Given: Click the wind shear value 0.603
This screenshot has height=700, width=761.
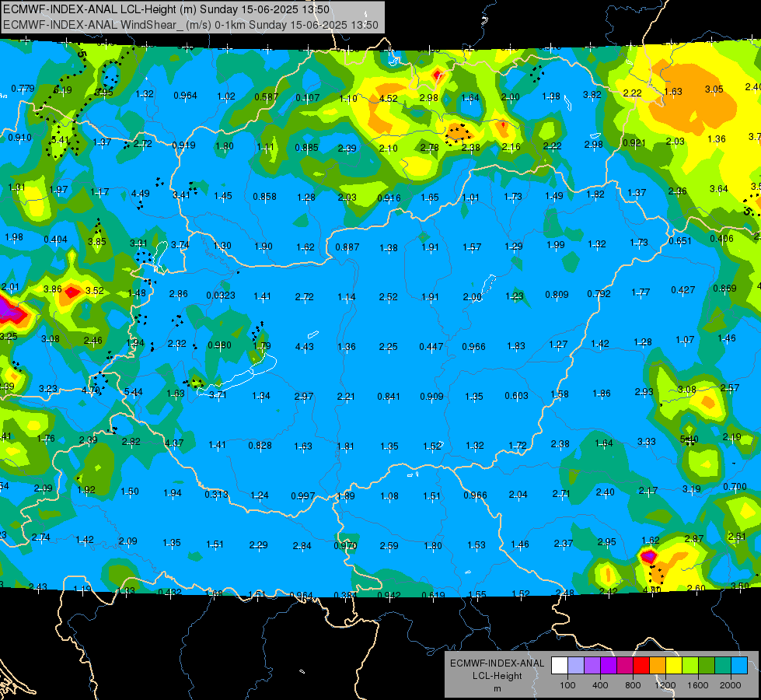Looking at the screenshot, I should 516,396.
